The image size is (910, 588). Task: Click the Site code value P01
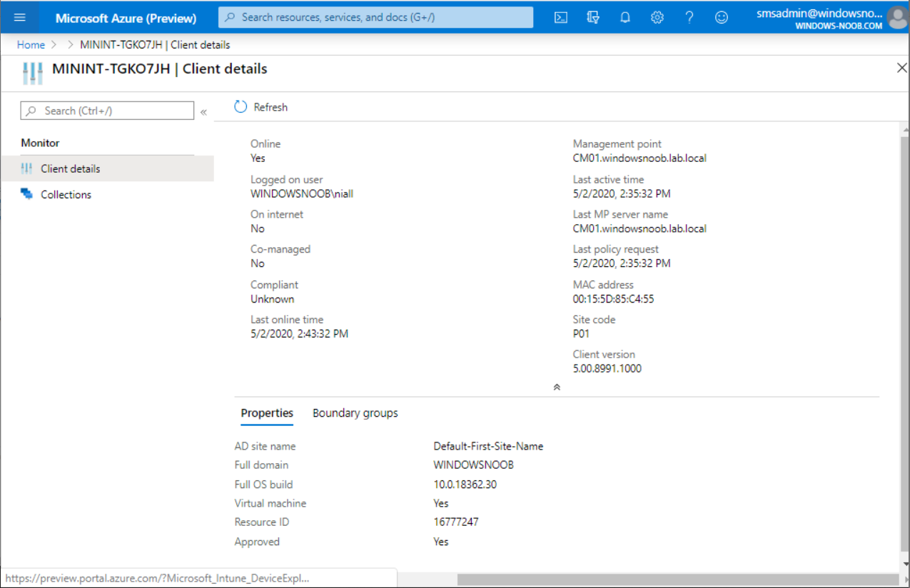581,334
